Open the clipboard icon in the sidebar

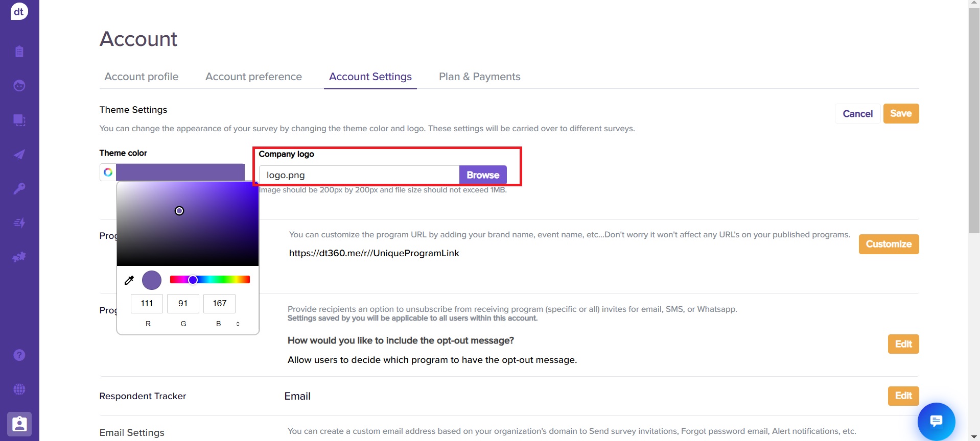(19, 52)
